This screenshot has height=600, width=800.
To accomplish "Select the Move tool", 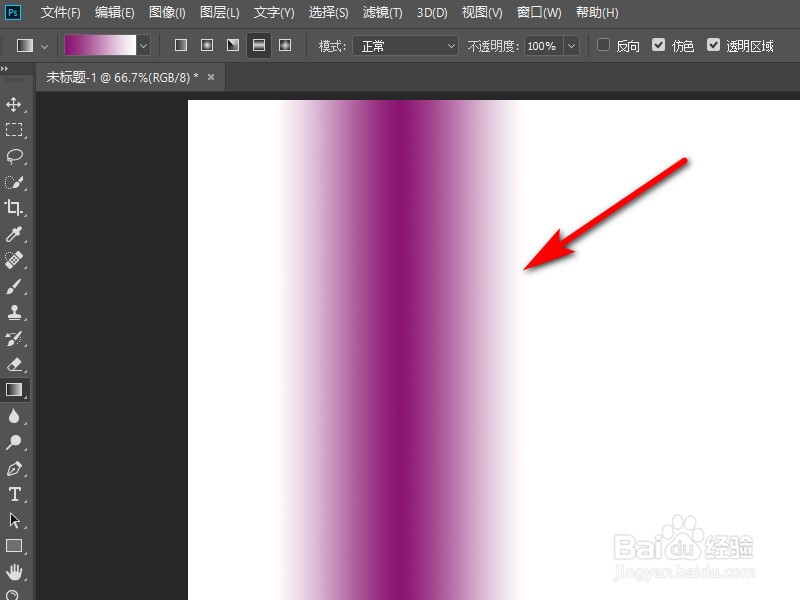I will (14, 105).
